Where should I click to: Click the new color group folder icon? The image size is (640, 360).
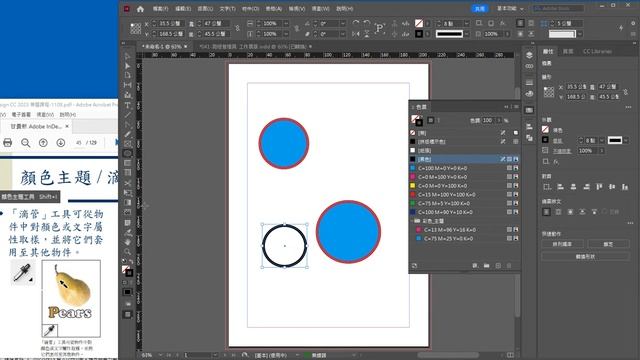(487, 266)
